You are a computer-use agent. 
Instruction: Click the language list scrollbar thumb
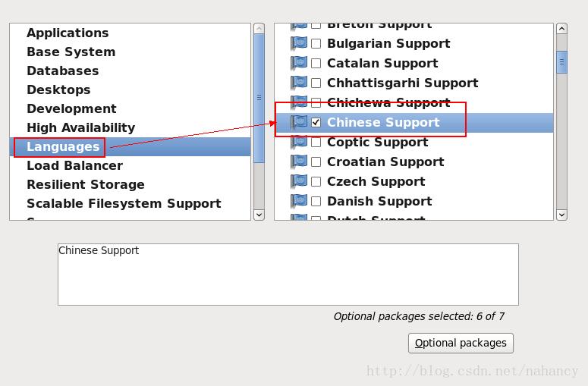[x=561, y=60]
